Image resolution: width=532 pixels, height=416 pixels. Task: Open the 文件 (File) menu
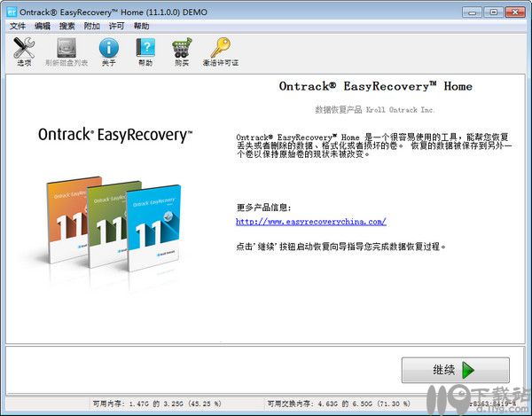point(18,26)
